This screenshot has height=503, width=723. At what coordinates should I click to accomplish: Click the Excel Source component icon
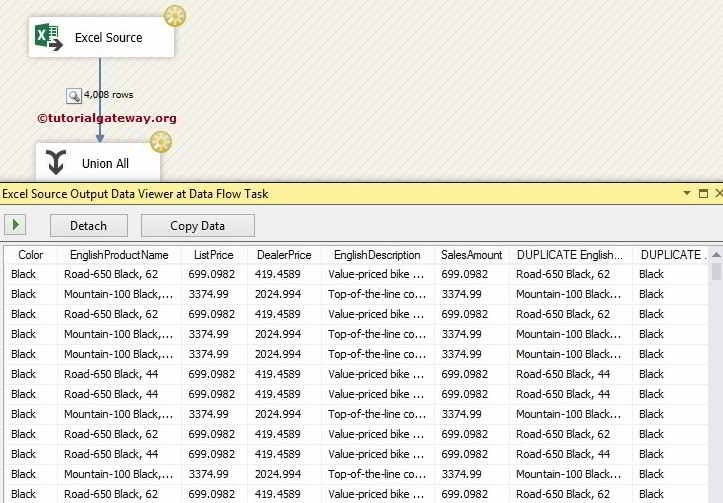tap(48, 37)
